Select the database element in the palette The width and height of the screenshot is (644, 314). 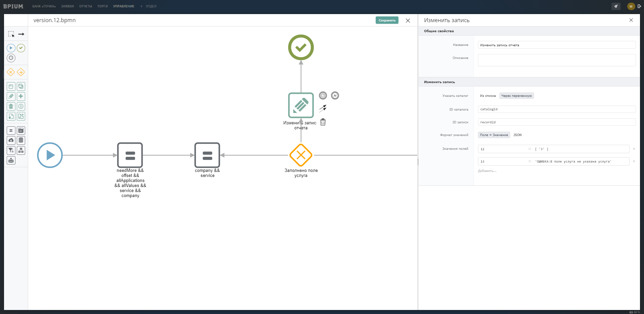(x=21, y=140)
